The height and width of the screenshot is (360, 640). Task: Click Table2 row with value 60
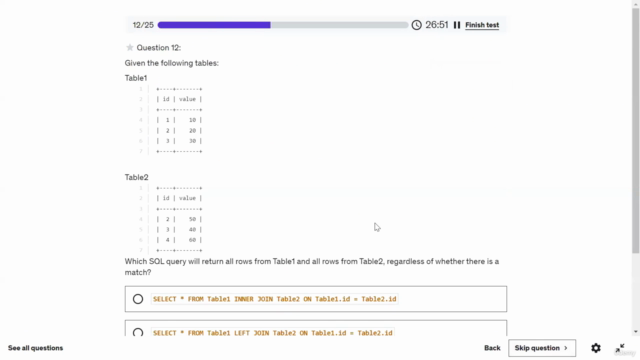179,240
